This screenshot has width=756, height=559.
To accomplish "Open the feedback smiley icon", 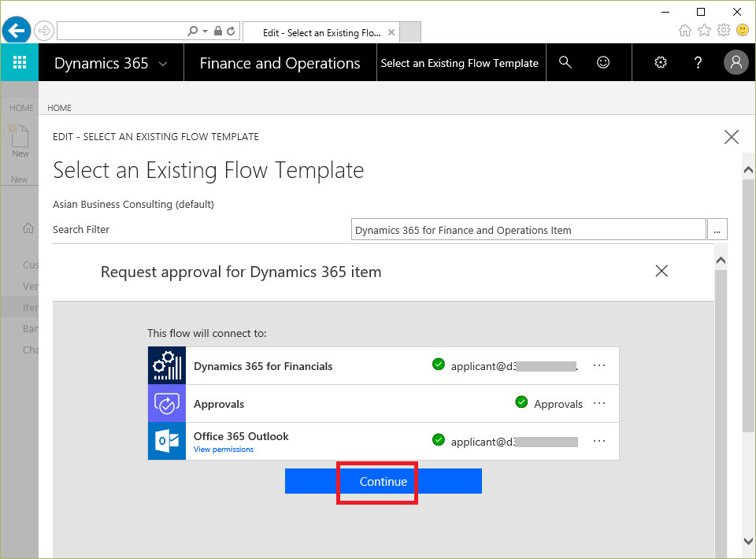I will click(x=603, y=63).
